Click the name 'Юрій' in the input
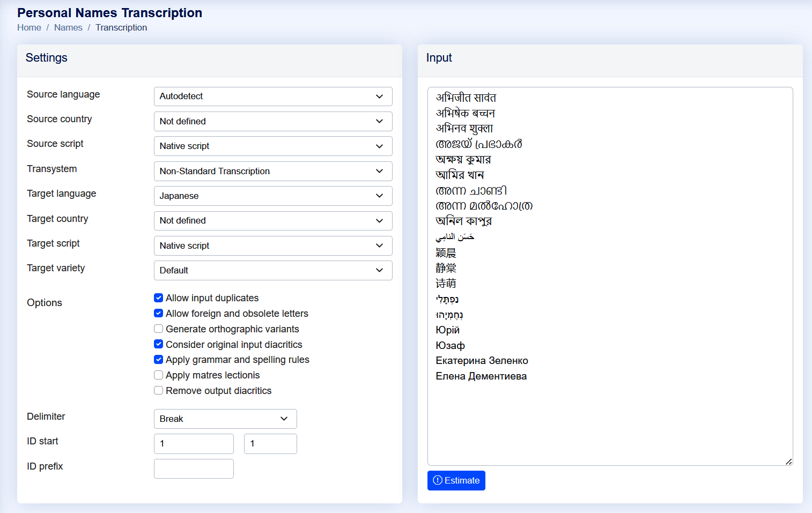Image resolution: width=812 pixels, height=513 pixels. pos(447,330)
